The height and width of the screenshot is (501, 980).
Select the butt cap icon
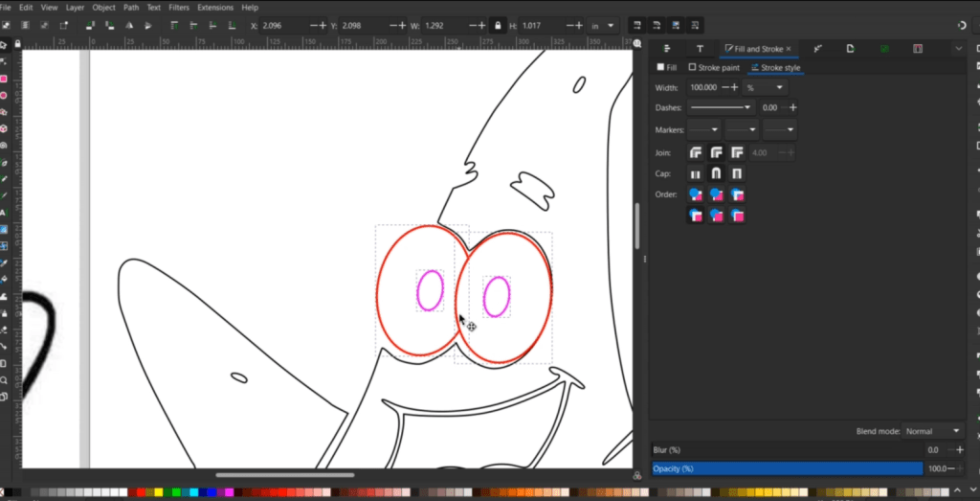tap(695, 174)
